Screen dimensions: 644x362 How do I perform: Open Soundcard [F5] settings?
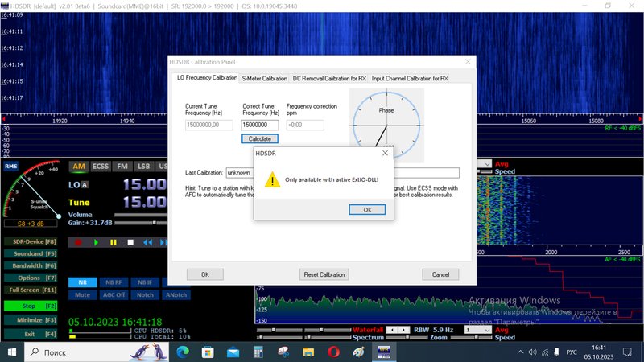coord(31,253)
